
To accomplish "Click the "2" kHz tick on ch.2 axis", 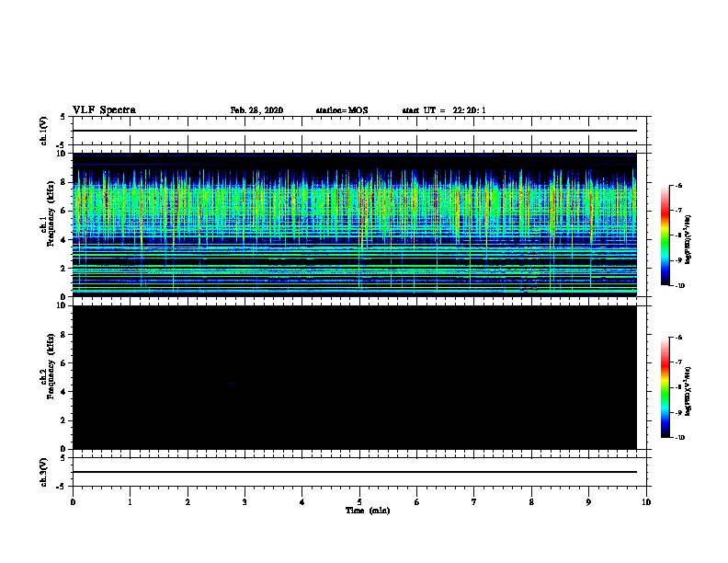I will click(x=63, y=420).
